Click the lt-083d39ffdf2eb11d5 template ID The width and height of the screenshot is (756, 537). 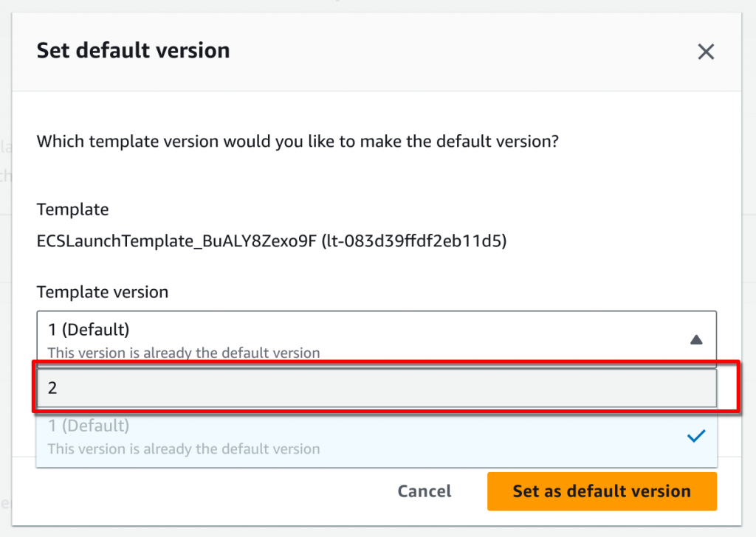click(414, 240)
